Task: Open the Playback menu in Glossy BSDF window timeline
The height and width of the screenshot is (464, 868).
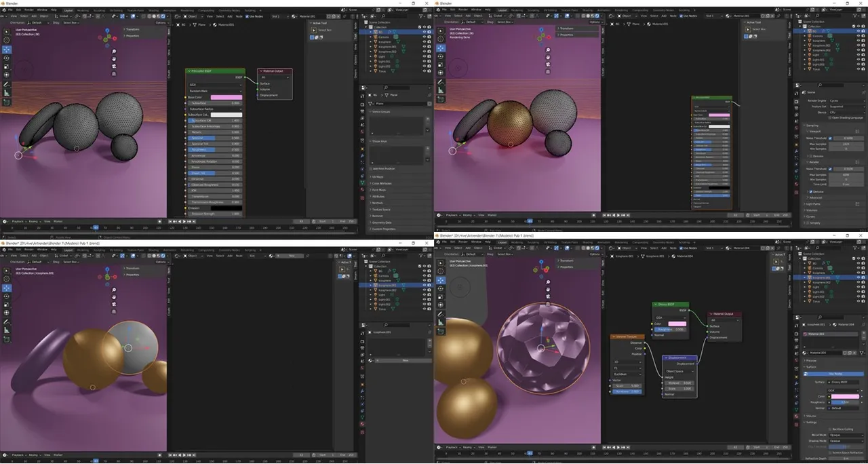Action: click(x=454, y=447)
